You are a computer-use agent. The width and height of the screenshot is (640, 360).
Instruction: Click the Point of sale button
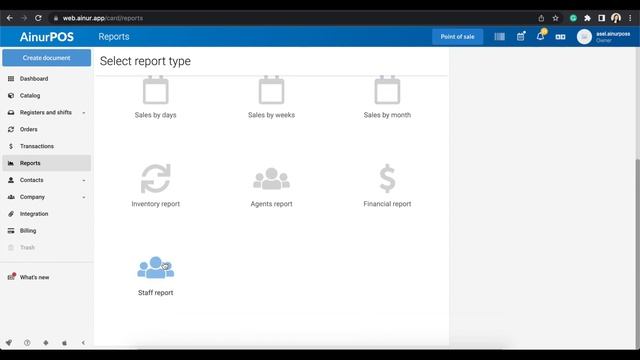point(457,37)
